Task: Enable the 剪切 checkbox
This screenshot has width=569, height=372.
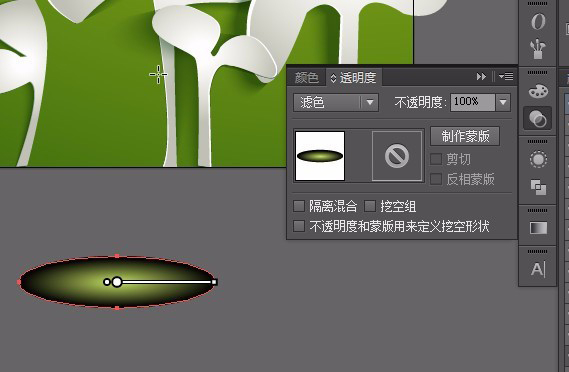Action: [436, 159]
